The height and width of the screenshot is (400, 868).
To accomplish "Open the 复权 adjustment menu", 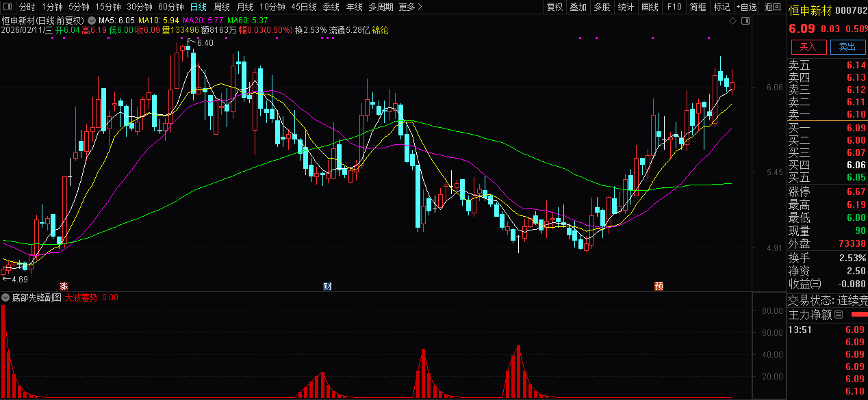I will (x=554, y=7).
